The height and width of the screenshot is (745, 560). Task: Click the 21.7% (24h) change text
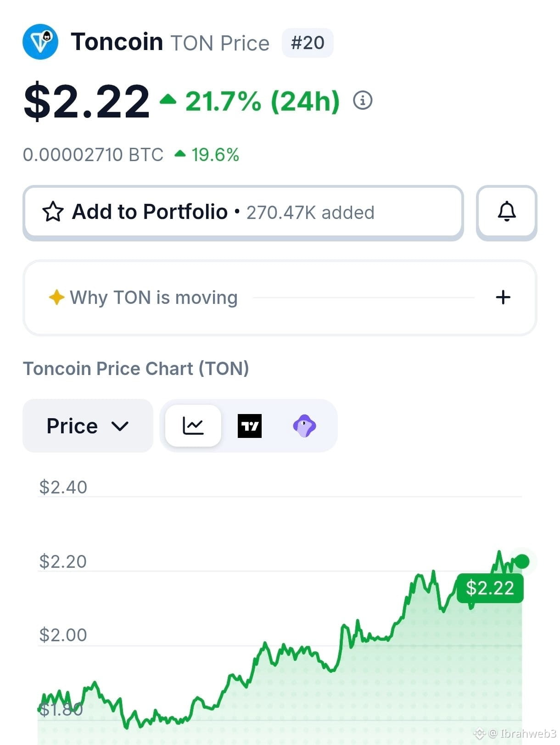tap(263, 101)
